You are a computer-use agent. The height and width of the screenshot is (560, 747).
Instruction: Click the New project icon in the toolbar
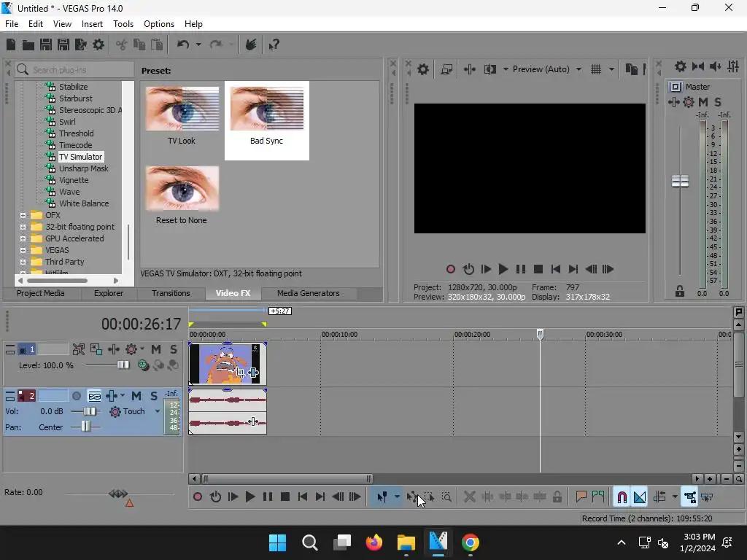(11, 44)
